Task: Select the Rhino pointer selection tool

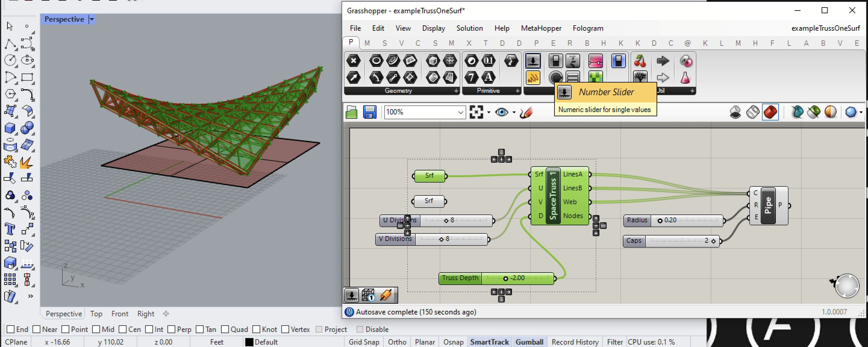Action: 10,26
